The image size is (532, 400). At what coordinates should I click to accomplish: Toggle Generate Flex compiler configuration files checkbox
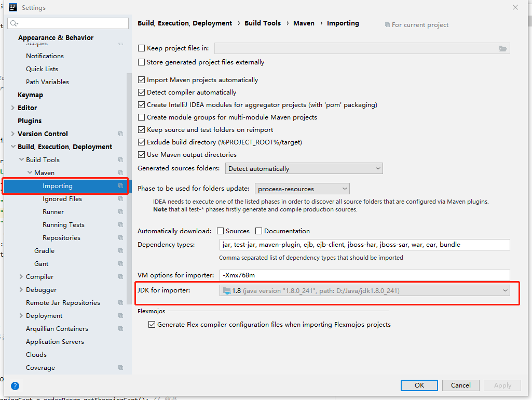152,325
